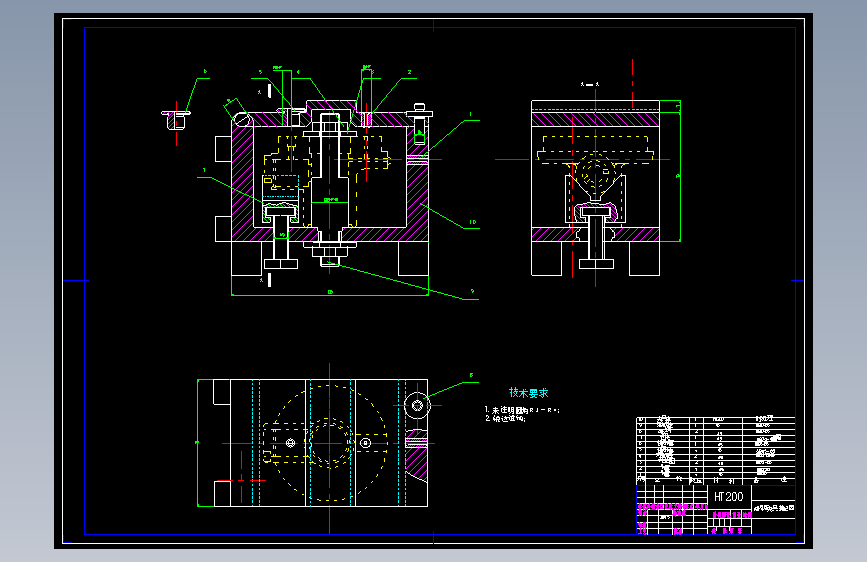Click technical requirement line beginning with '2.'
The image size is (867, 562).
tap(505, 419)
